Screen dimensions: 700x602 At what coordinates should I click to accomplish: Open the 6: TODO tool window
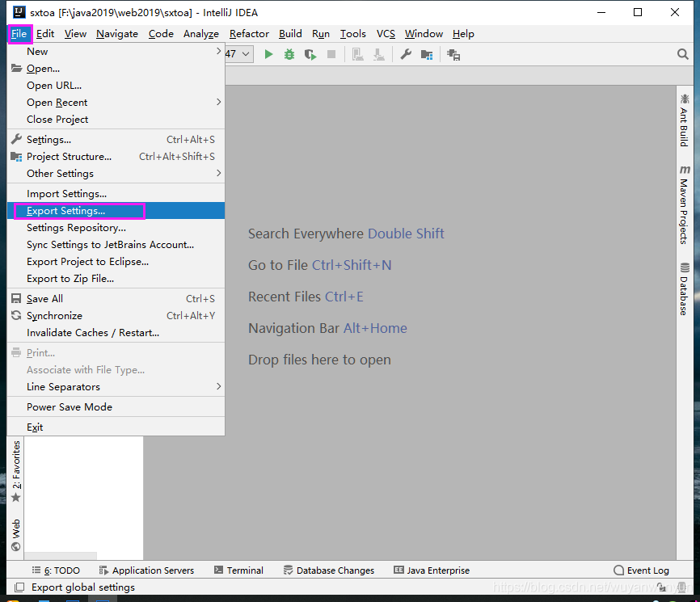(x=57, y=570)
